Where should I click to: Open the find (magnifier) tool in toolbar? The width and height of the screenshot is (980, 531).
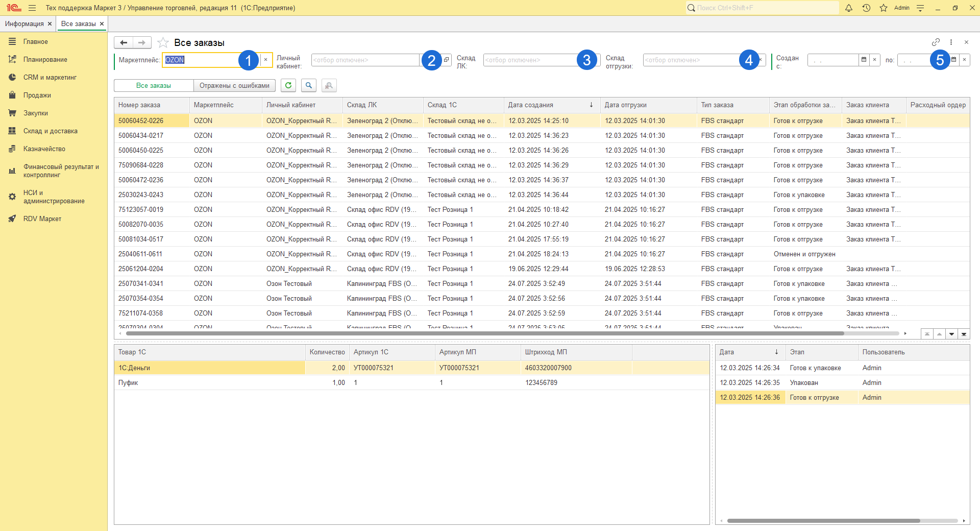(309, 86)
